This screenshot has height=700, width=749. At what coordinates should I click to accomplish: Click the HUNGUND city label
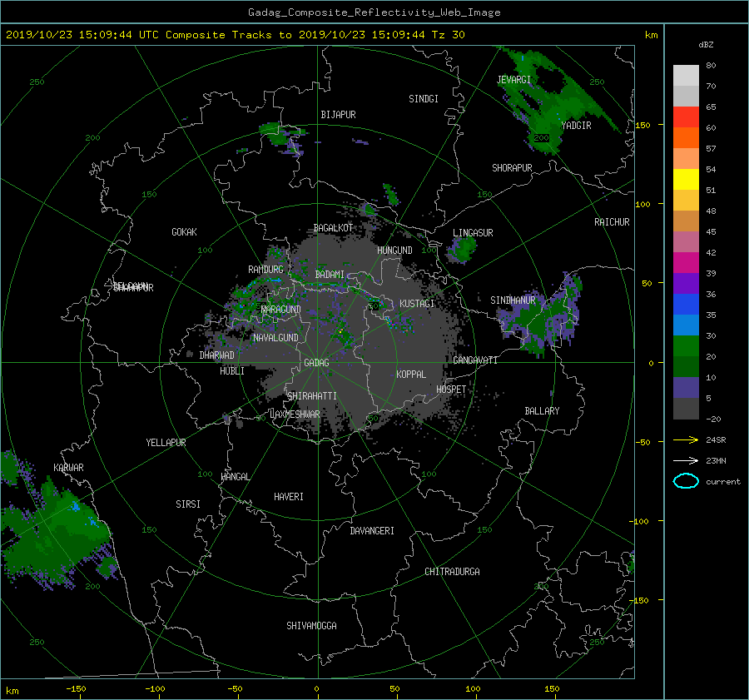pyautogui.click(x=394, y=251)
